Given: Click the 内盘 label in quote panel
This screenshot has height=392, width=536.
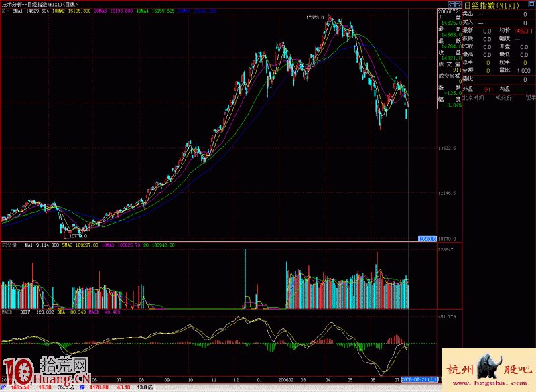Looking at the screenshot, I should 505,89.
